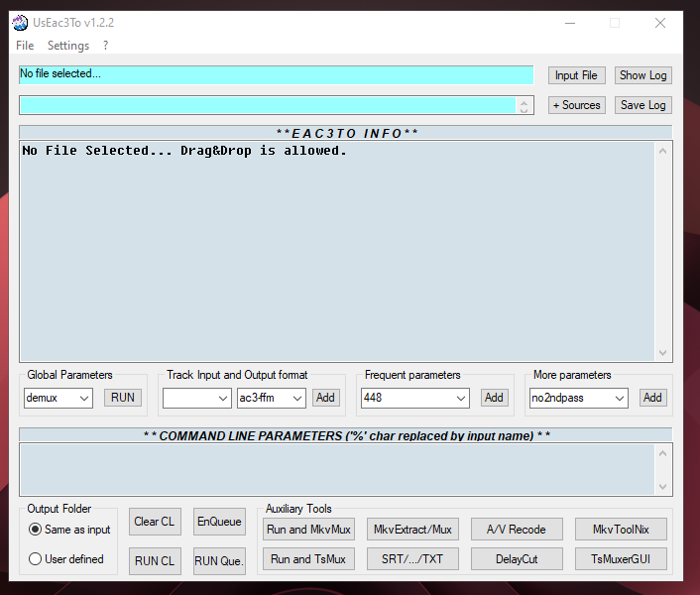Click command line box scrollbar down arrow

coord(663,487)
